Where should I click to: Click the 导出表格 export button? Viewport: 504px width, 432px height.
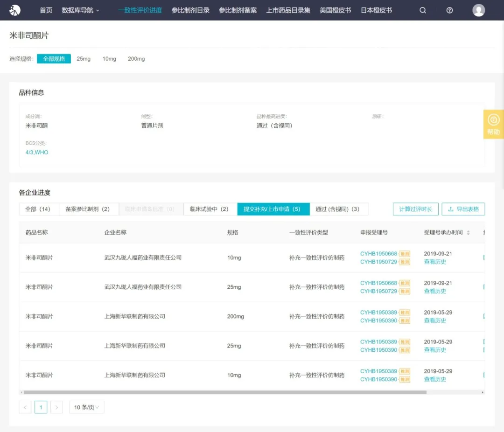click(x=463, y=209)
